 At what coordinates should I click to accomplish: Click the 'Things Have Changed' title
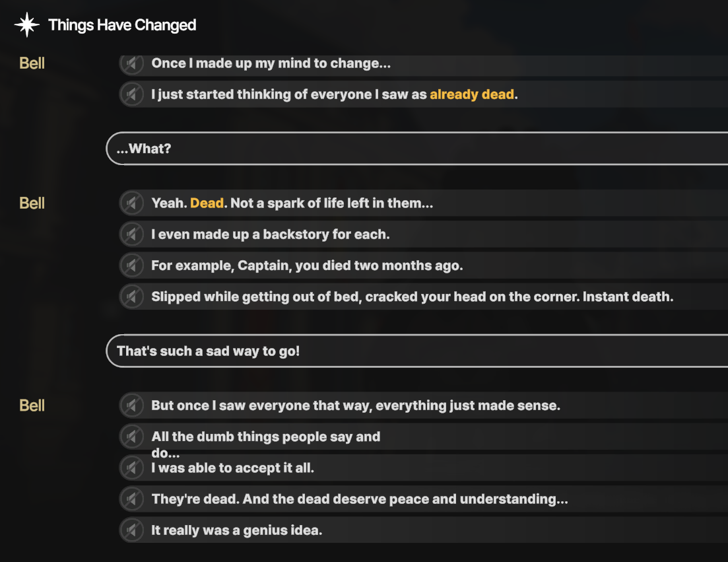(x=122, y=25)
